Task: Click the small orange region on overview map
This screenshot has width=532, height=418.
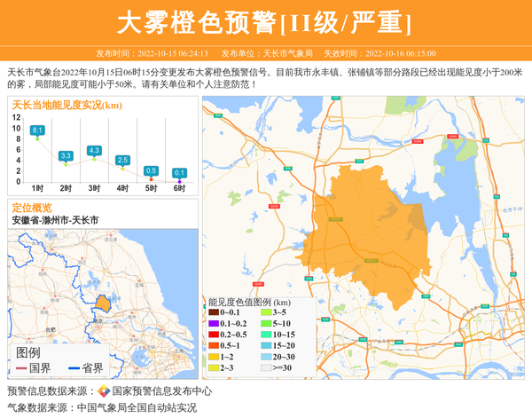Action: click(104, 304)
